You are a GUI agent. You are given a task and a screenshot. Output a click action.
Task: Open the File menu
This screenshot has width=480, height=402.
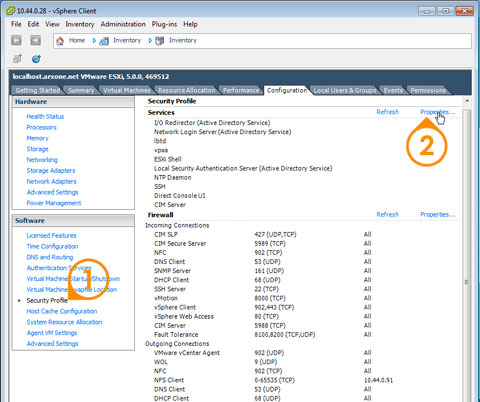16,24
